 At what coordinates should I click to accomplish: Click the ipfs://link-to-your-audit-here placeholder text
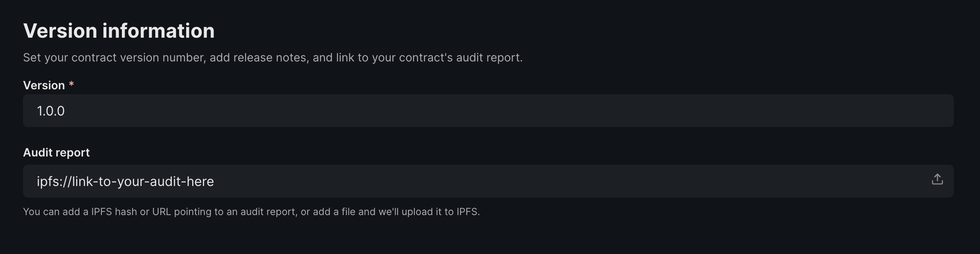tap(125, 181)
